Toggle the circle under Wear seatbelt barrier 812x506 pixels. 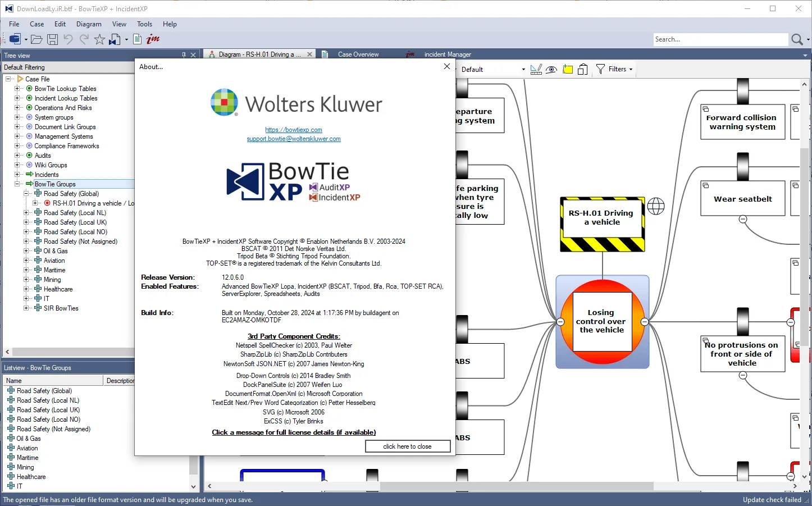(743, 220)
